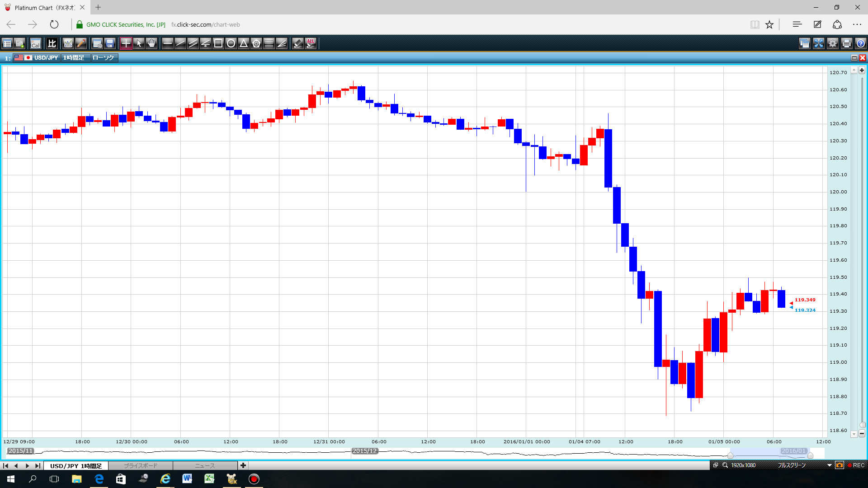
Task: Open the ローソク chart type selector
Action: [x=104, y=58]
